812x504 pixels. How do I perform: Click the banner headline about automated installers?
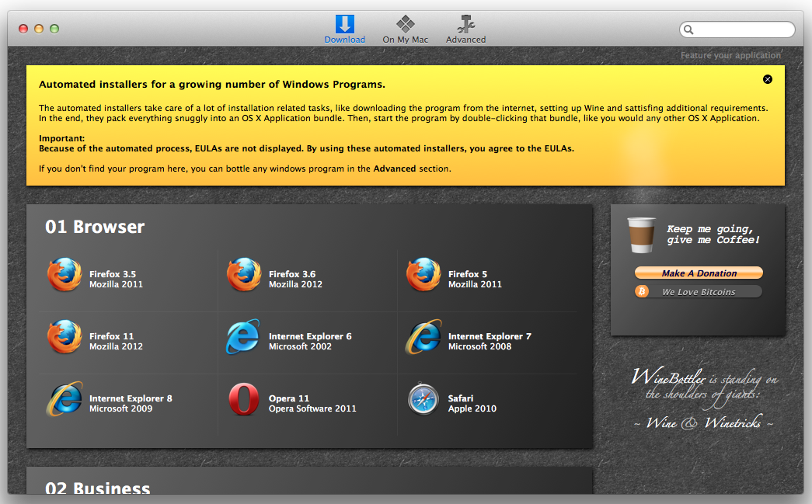point(212,85)
